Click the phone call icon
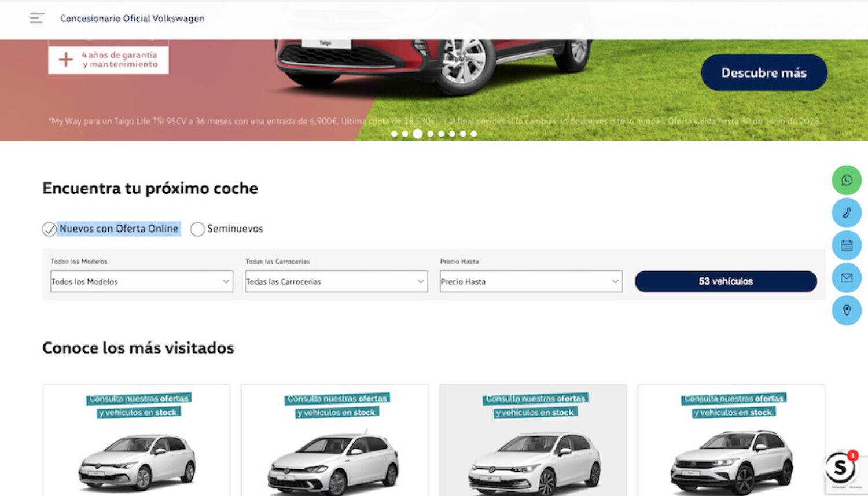 pyautogui.click(x=847, y=213)
